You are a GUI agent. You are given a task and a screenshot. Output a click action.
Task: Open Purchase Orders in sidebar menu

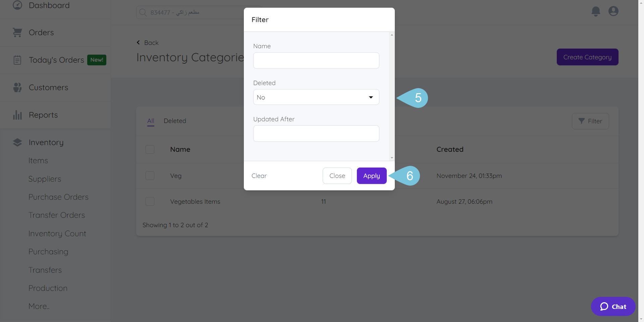(58, 197)
